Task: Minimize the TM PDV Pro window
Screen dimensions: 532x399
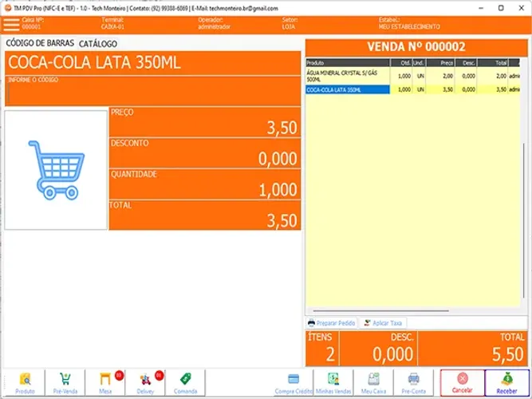Action: 481,8
